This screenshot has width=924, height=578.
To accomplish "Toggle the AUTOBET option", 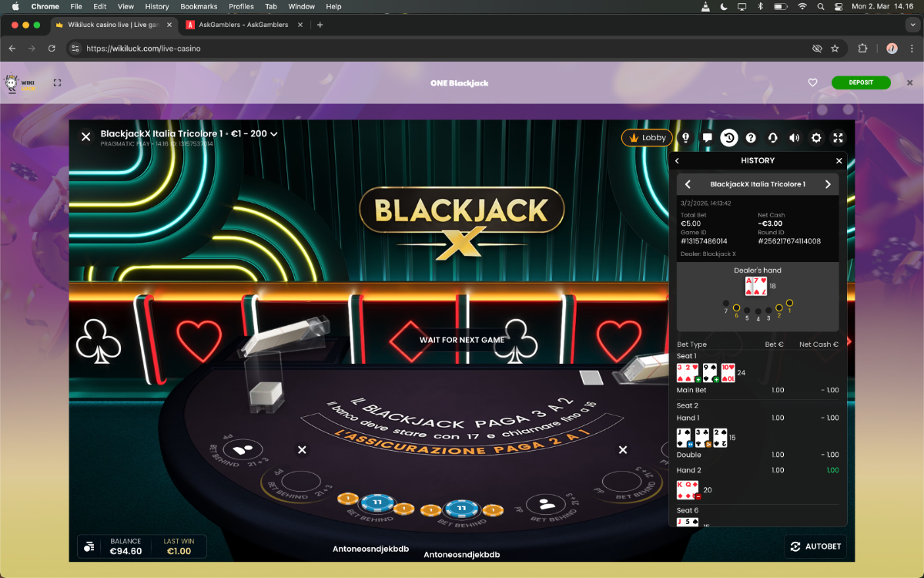I will click(815, 546).
